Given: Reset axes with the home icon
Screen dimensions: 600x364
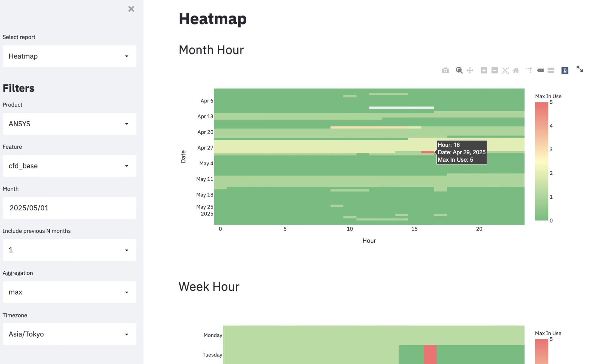Looking at the screenshot, I should (x=516, y=70).
